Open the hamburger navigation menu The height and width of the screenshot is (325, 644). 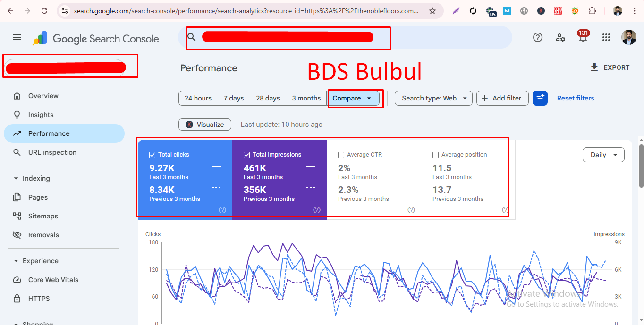point(17,37)
